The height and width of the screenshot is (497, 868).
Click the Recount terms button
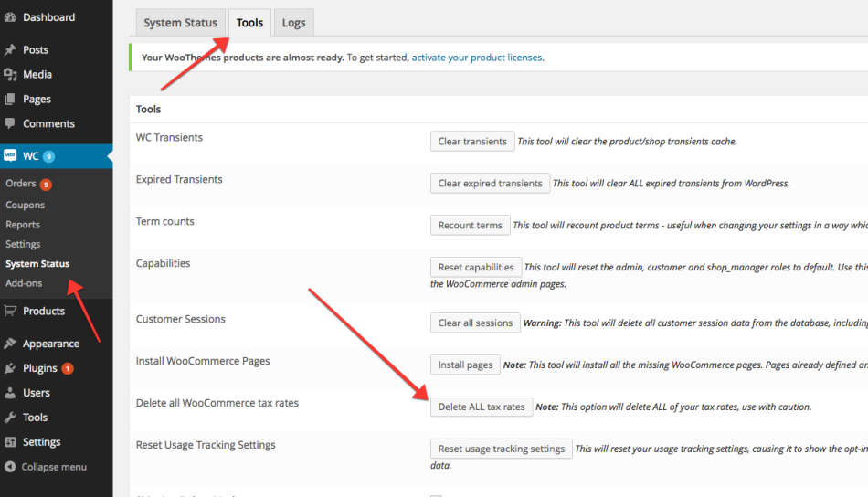click(470, 226)
